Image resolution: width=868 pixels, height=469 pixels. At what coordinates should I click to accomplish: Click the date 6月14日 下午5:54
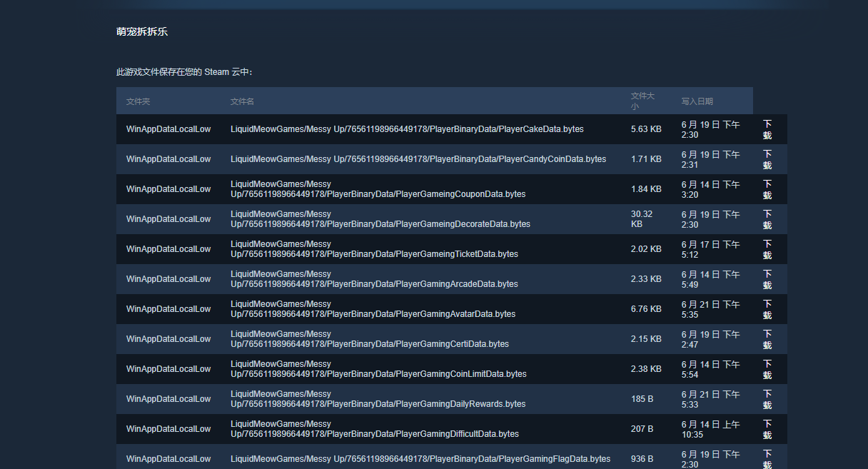711,369
